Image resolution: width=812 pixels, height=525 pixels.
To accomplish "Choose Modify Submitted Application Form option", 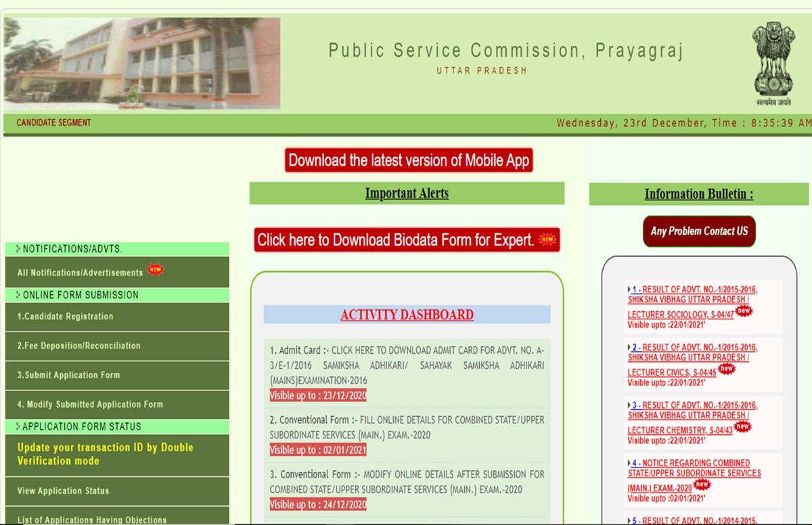I will point(90,405).
